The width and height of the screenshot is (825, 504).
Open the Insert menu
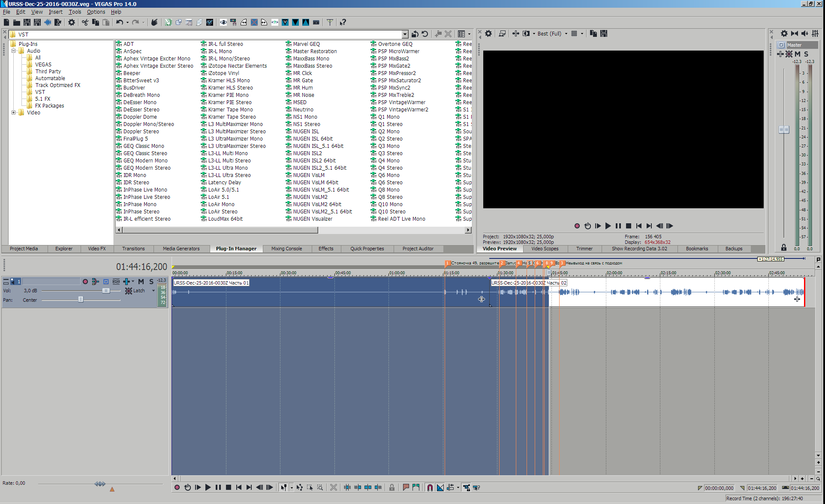(x=55, y=12)
